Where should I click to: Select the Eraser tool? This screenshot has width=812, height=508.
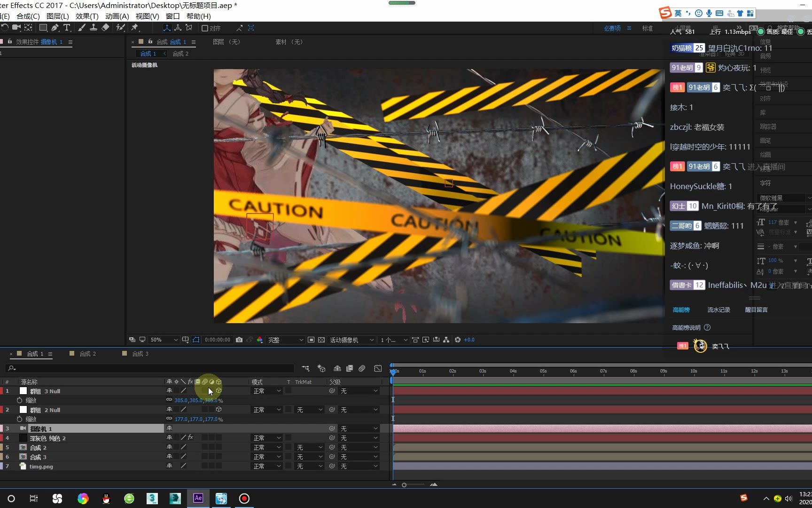point(105,28)
